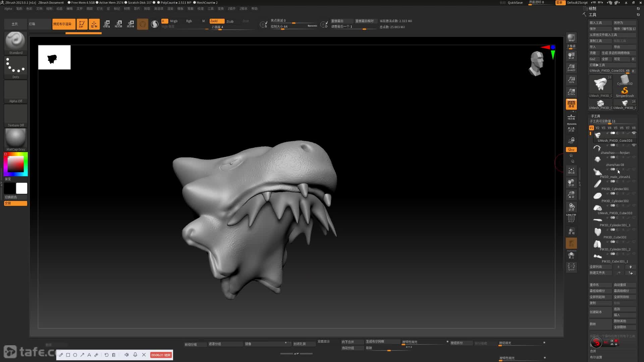Viewport: 644px width, 362px height.
Task: Toggle the orange A button
Action: pyautogui.click(x=164, y=21)
